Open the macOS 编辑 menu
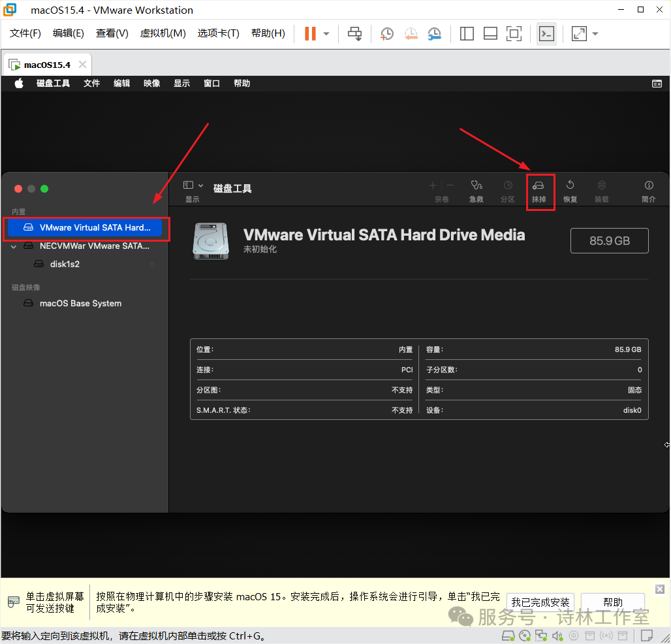 tap(121, 84)
